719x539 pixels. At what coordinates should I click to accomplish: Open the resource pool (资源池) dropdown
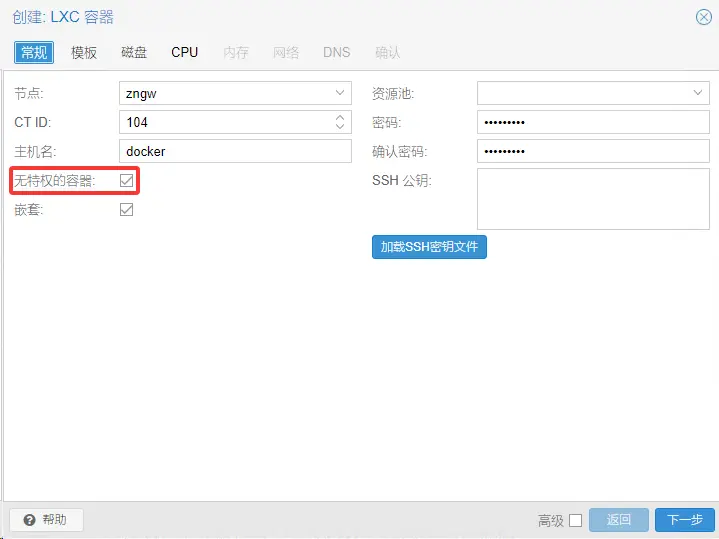click(697, 93)
